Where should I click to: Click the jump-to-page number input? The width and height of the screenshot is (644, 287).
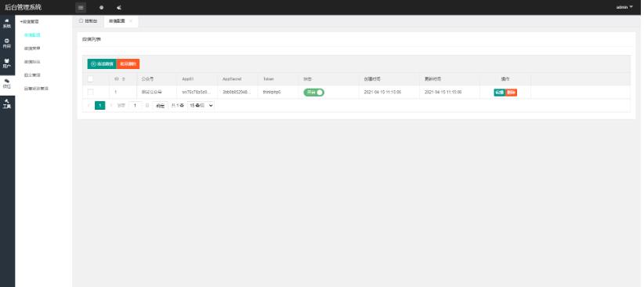(x=135, y=106)
